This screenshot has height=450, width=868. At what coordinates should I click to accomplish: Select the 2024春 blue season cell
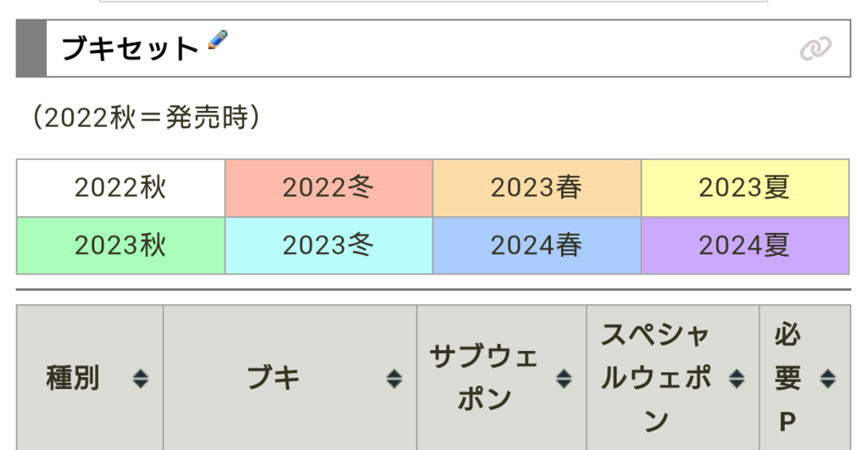tap(537, 245)
